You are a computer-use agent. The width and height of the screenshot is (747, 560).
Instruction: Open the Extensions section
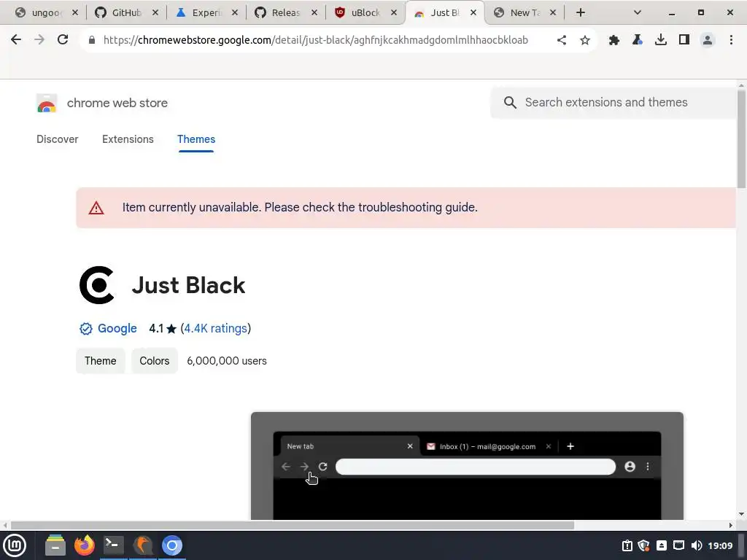pos(128,139)
